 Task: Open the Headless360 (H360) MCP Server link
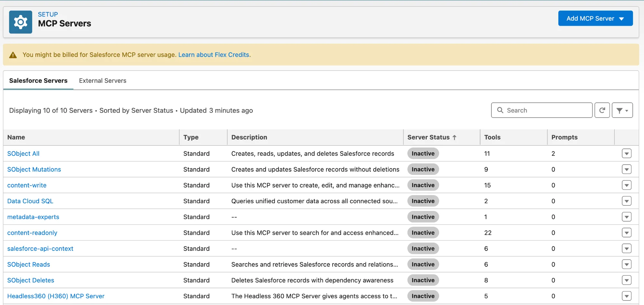56,296
